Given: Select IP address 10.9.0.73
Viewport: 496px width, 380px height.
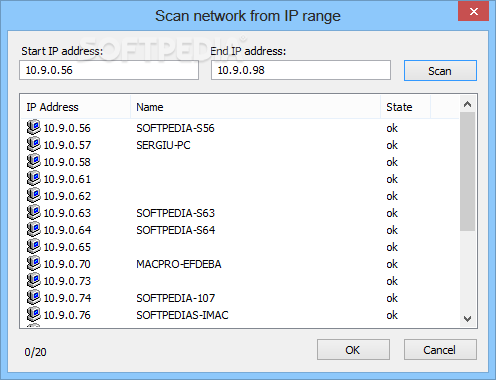Looking at the screenshot, I should [67, 281].
